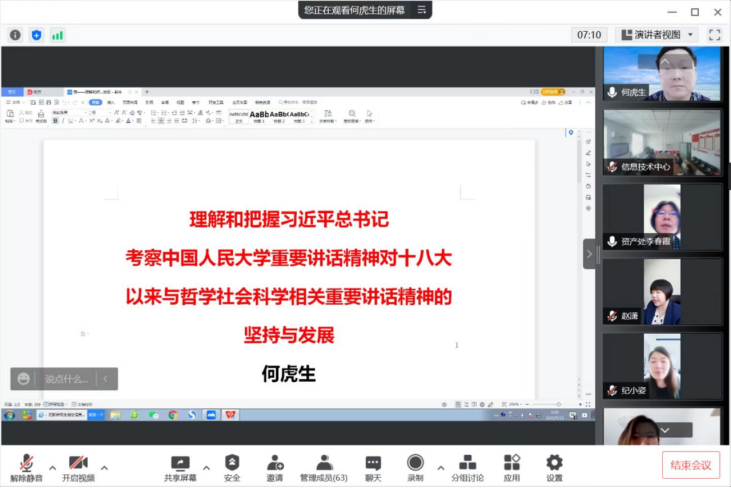Select 纪小姿 video thumbnail

(662, 366)
